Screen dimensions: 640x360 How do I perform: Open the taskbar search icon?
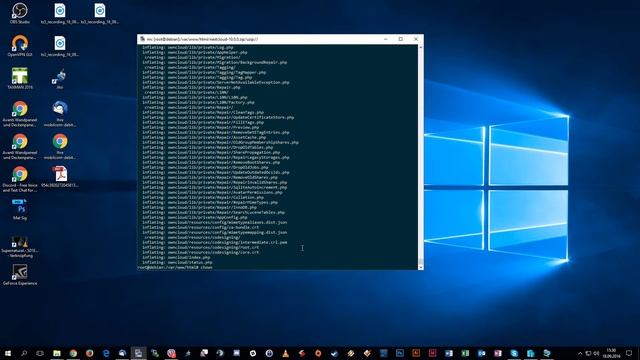pos(24,353)
